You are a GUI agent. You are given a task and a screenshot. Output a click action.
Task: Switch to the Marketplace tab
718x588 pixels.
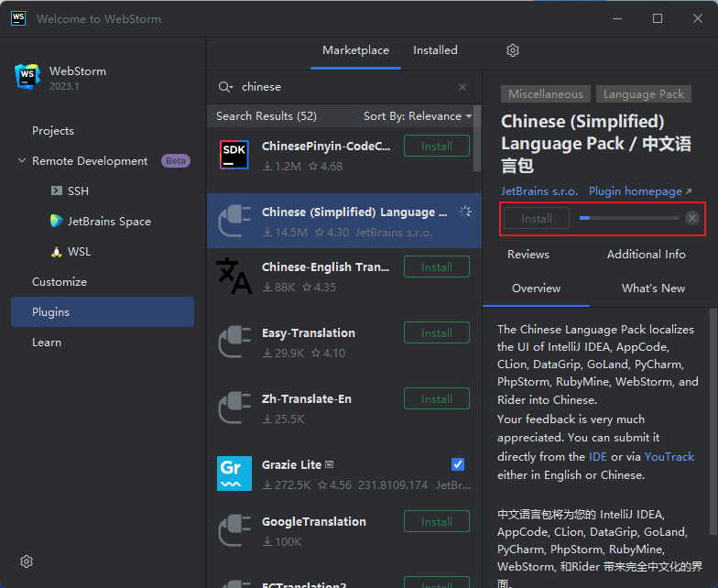coord(355,50)
